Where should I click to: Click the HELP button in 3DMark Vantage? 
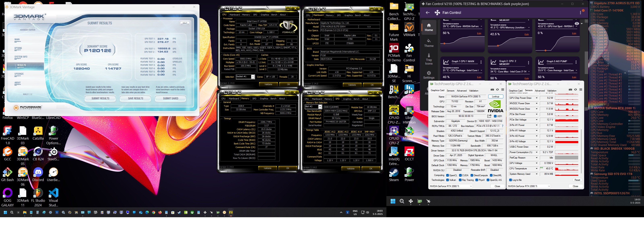(x=185, y=23)
